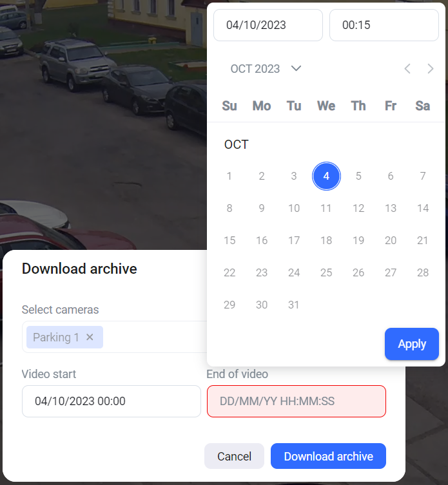Select October 22 in the calendar
The height and width of the screenshot is (485, 448).
(x=229, y=272)
